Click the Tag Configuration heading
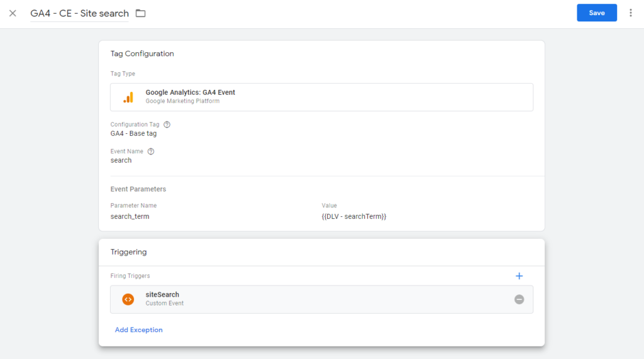 tap(142, 54)
